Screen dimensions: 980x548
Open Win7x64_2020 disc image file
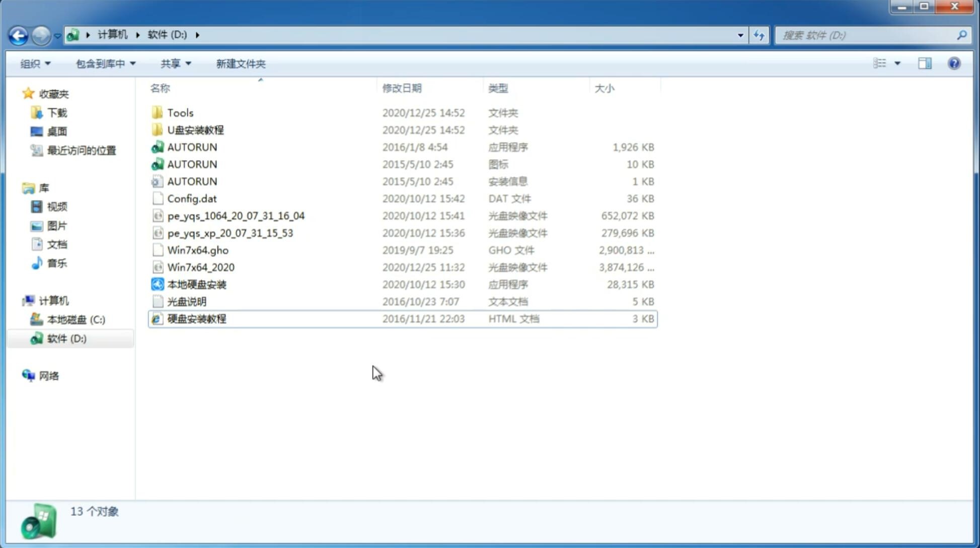click(x=200, y=267)
